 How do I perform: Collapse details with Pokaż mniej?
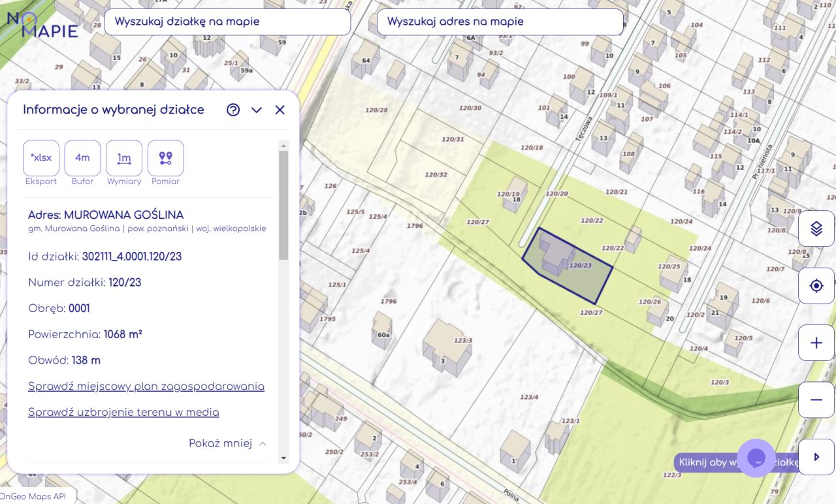(x=227, y=444)
